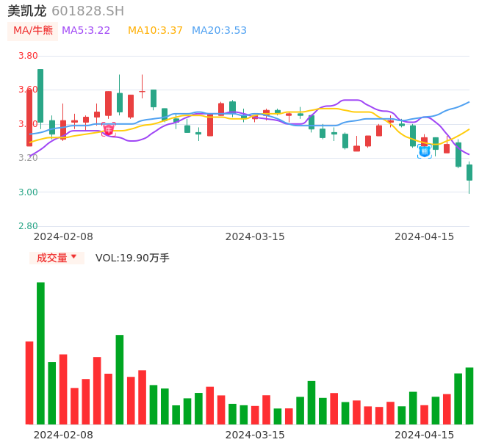504x445 pixels.
Task: Click 2024-02-08 date beneath the volume chart
Action: [63, 435]
